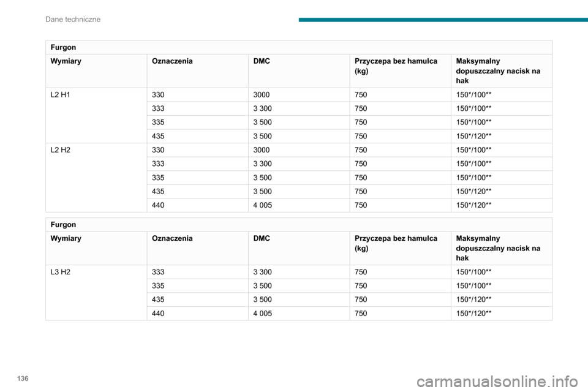Click the 333 designation in the L3 H2 section
Image resolution: width=588 pixels, height=392 pixels.
pos(159,272)
